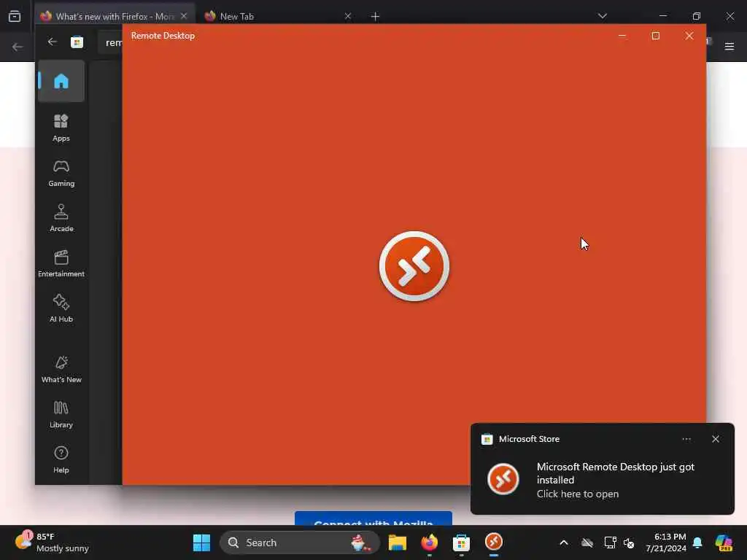
Task: Open Microsoft Store from the taskbar
Action: click(461, 542)
